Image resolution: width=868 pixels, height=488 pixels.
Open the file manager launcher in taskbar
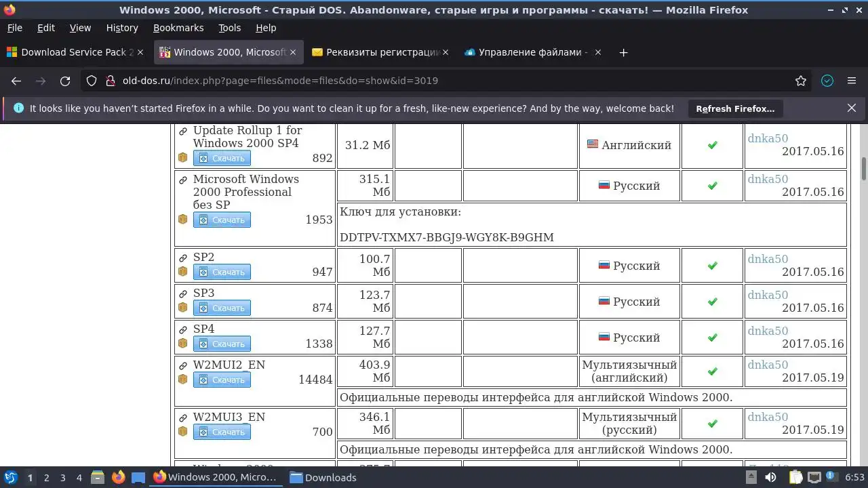tap(97, 477)
